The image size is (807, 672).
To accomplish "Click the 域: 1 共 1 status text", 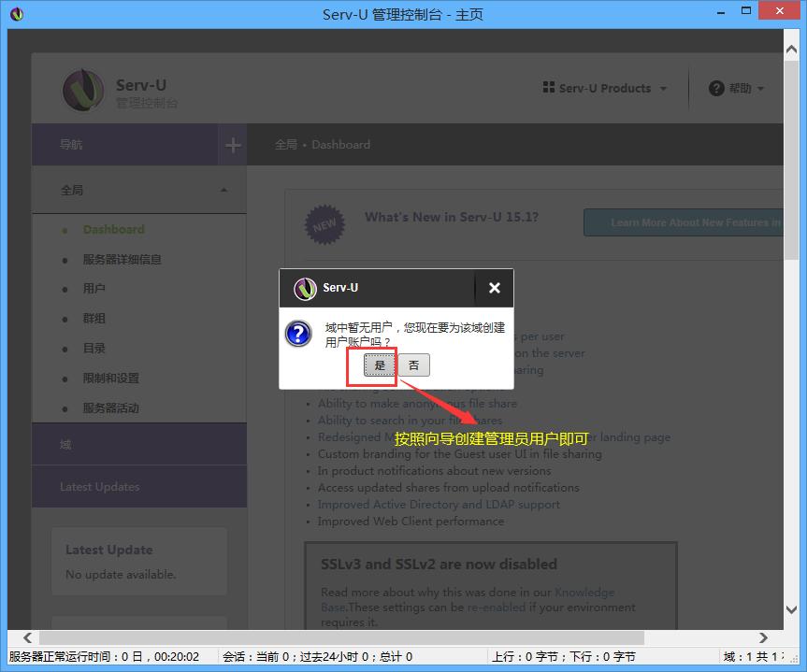I will (754, 656).
